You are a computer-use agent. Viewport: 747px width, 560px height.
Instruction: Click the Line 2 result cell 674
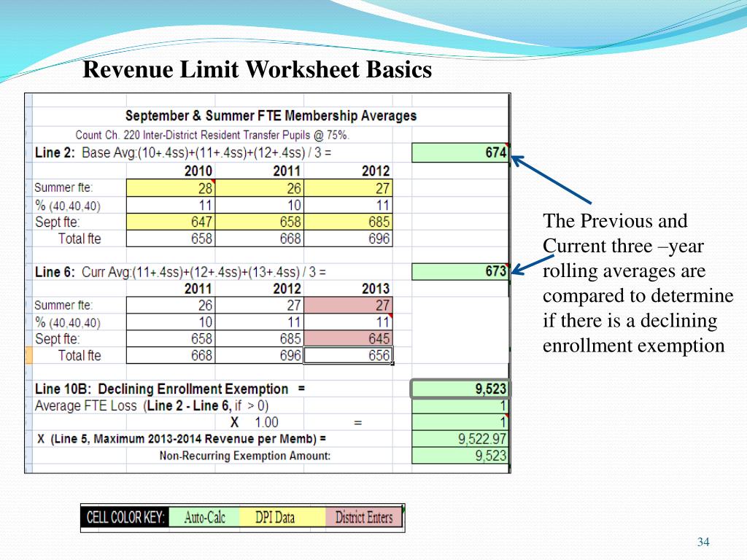pyautogui.click(x=460, y=153)
